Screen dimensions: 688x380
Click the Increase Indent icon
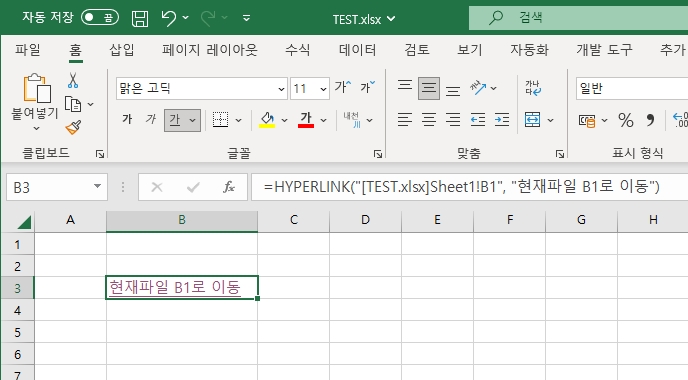(502, 119)
